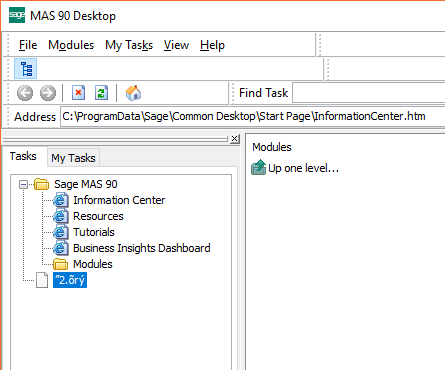Open Tutorials from the tree

pos(94,232)
